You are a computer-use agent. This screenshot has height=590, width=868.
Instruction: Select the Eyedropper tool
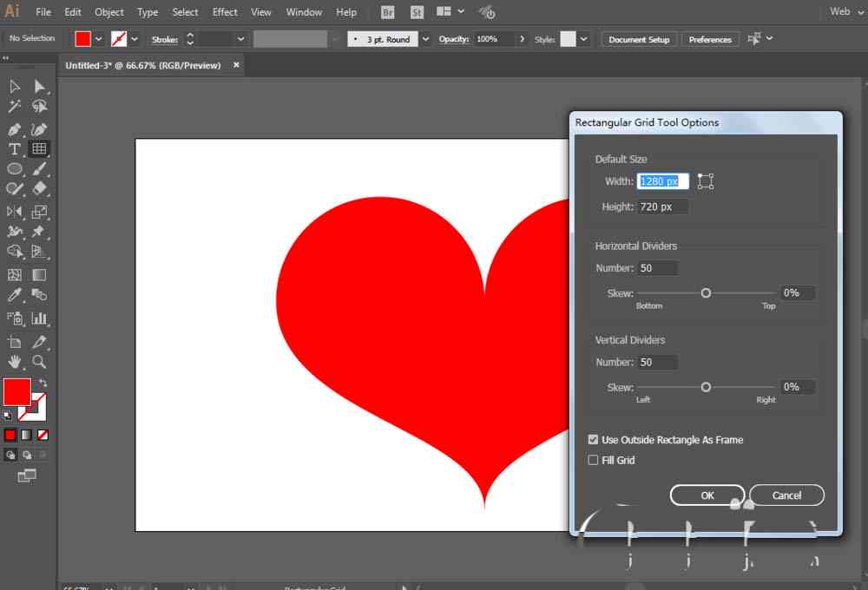15,295
